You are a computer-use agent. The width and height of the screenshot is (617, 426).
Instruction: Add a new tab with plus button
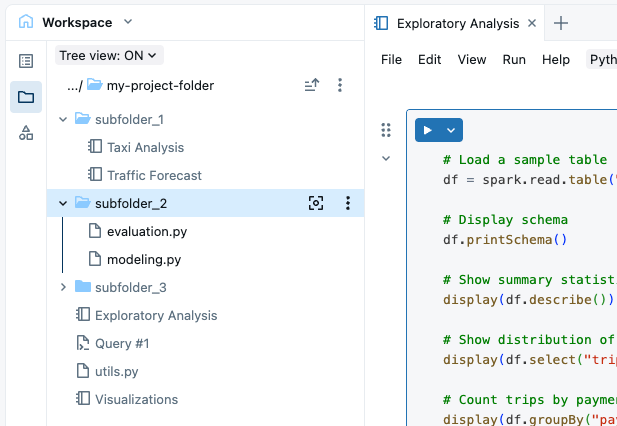(561, 23)
